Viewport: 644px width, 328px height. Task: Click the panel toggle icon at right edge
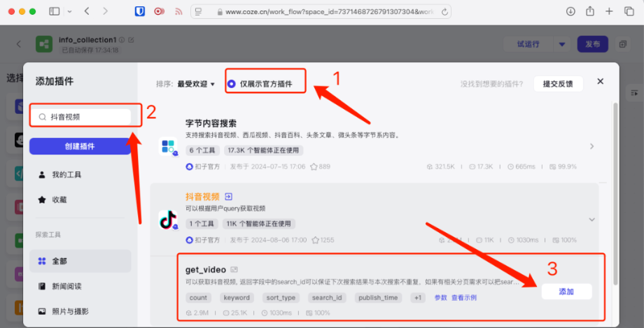(635, 92)
